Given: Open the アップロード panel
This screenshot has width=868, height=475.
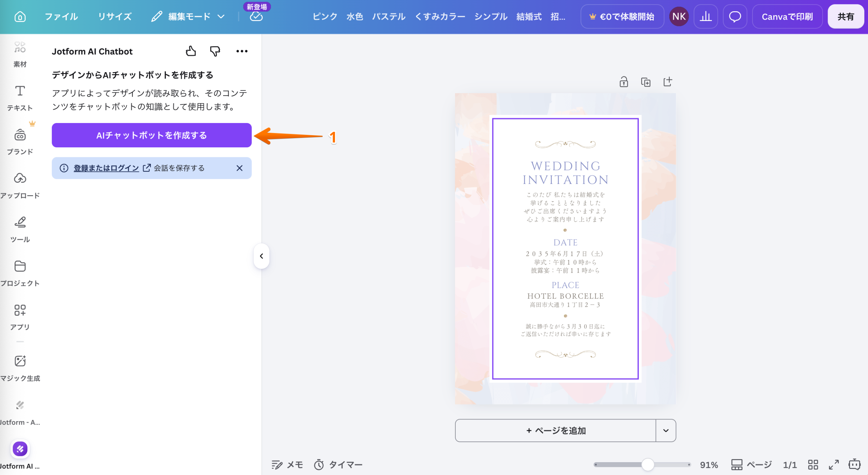Looking at the screenshot, I should (20, 186).
